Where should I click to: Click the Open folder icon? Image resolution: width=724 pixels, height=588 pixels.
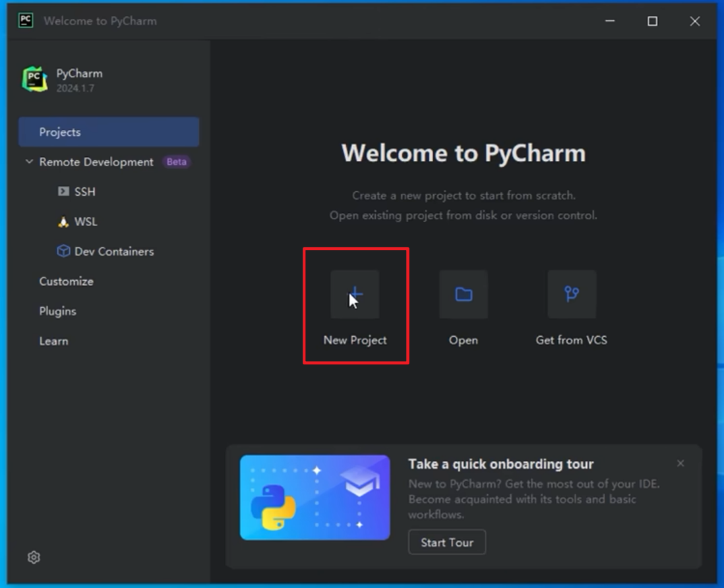(464, 295)
